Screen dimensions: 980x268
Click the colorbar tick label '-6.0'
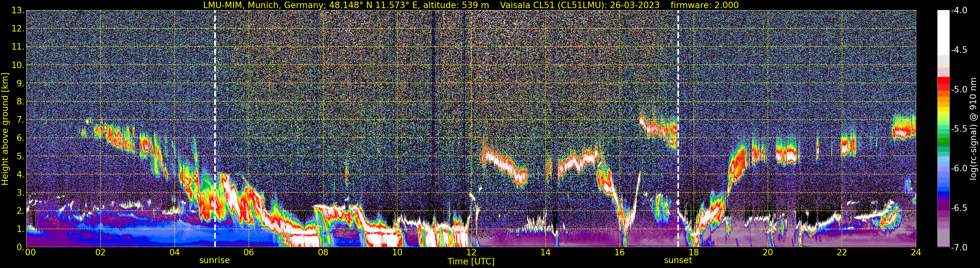959,168
